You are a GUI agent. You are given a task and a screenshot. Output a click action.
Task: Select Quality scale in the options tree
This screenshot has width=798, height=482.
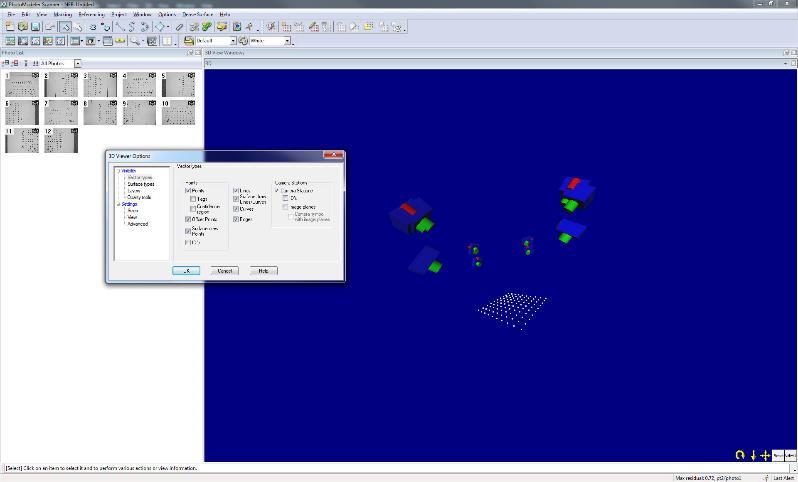point(139,197)
